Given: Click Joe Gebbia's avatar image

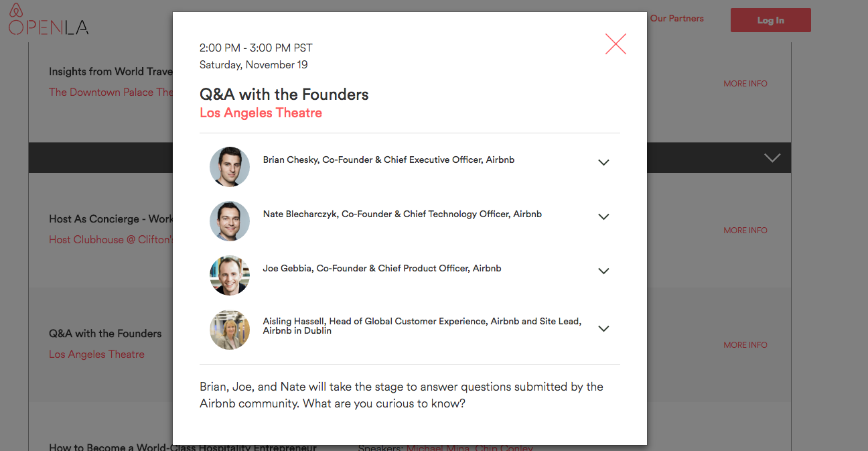Looking at the screenshot, I should [x=230, y=275].
